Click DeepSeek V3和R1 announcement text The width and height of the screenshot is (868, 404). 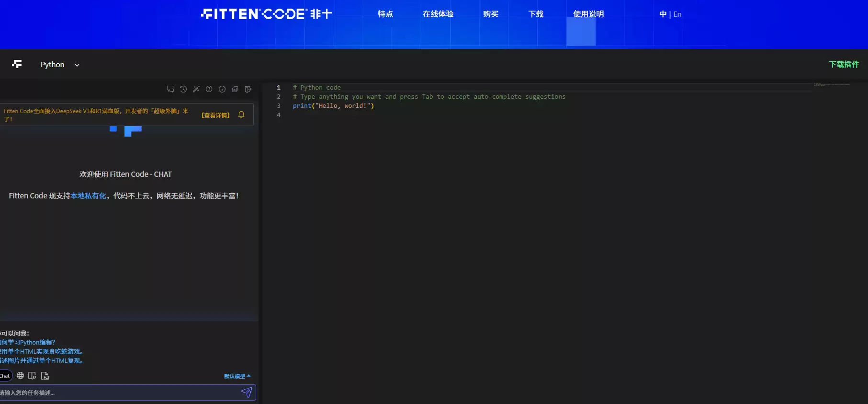[96, 115]
